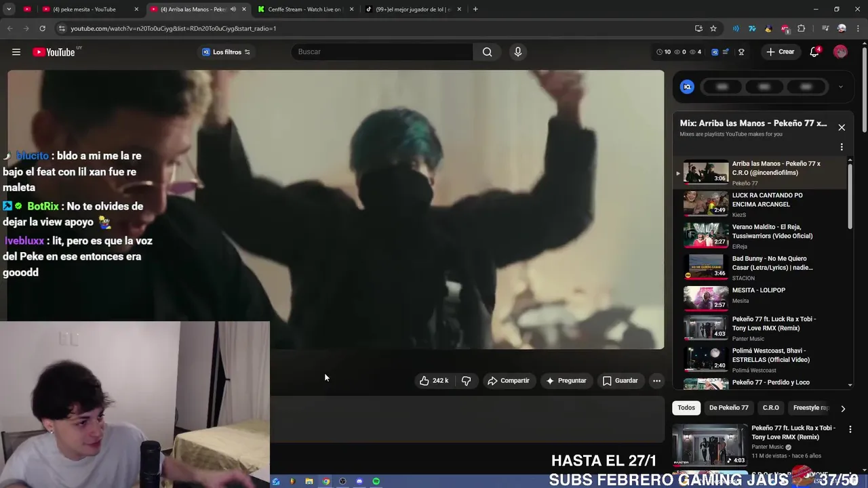The height and width of the screenshot is (488, 868).
Task: Select the C.R.O chip
Action: (x=771, y=408)
